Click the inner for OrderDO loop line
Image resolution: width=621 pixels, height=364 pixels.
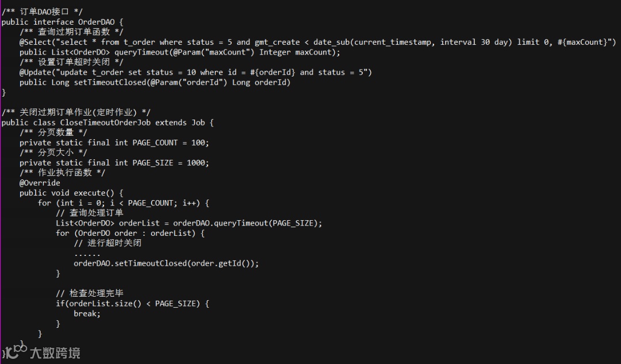[130, 233]
